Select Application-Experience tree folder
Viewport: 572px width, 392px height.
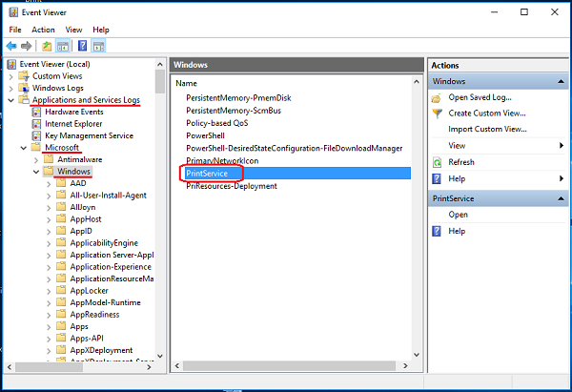coord(111,267)
